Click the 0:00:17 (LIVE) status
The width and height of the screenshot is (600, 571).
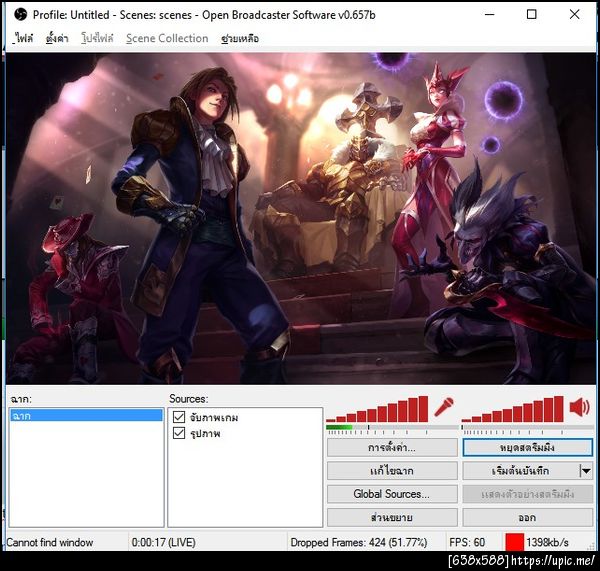click(x=163, y=542)
